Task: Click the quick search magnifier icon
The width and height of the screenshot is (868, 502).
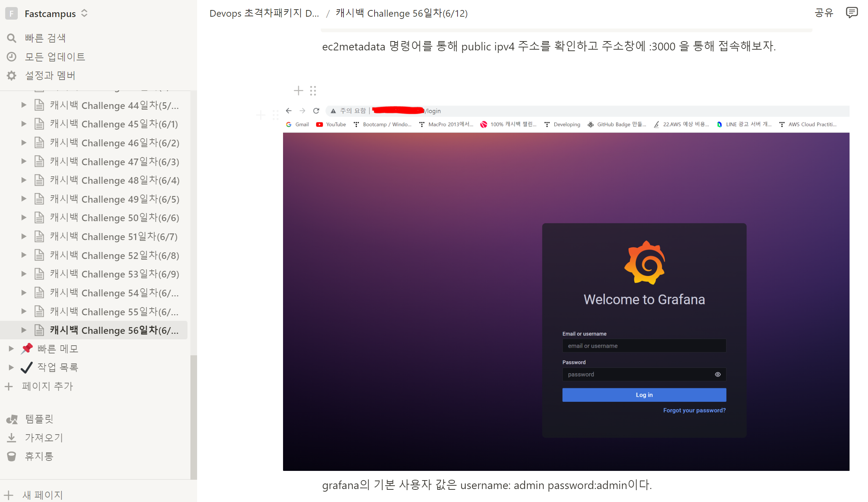Action: 11,38
